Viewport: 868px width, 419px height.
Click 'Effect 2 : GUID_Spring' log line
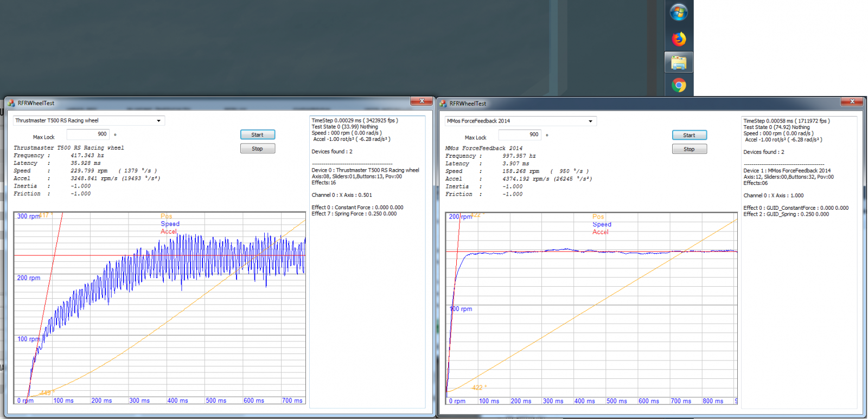click(x=786, y=215)
